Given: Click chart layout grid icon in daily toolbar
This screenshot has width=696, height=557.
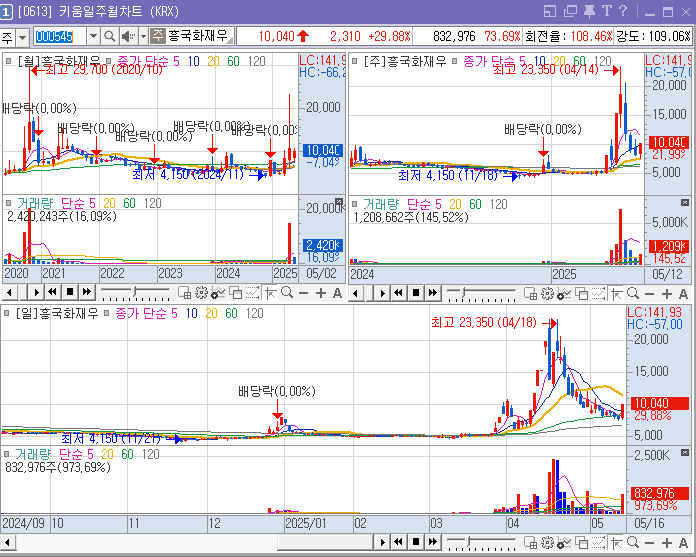Looking at the screenshot, I should [530, 542].
